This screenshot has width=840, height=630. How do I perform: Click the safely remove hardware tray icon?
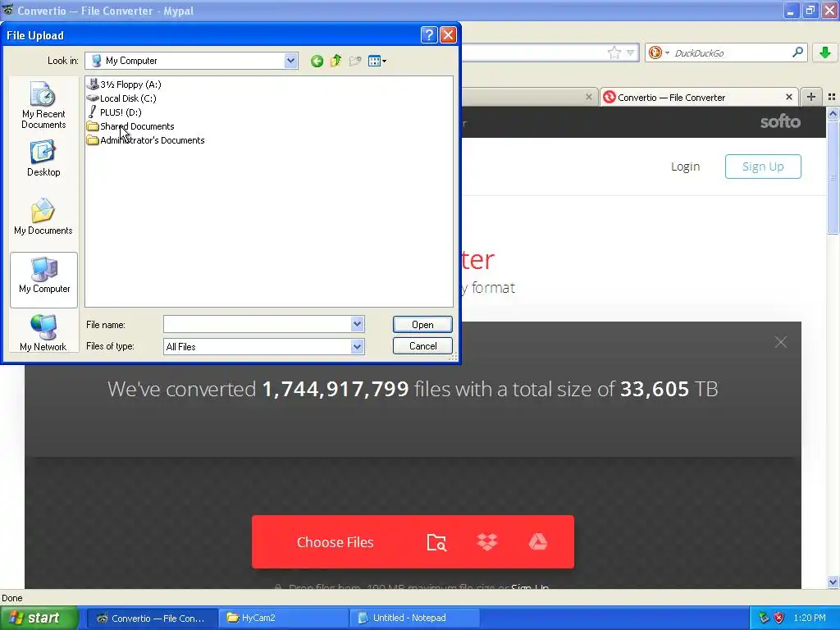763,619
